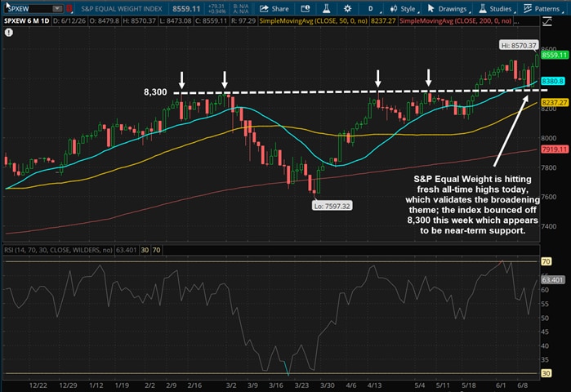Click the 6/8 date on time axis
This screenshot has width=571, height=392.
[523, 385]
